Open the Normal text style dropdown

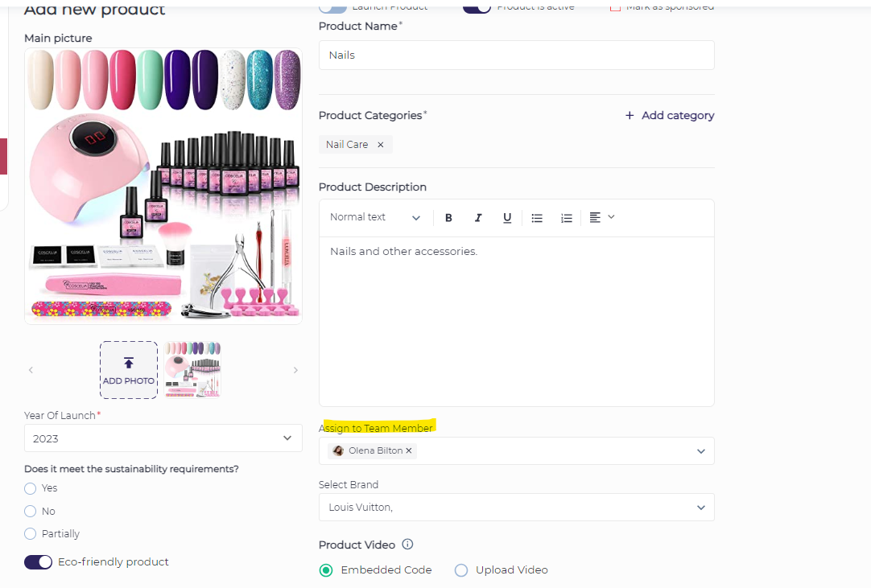point(375,217)
